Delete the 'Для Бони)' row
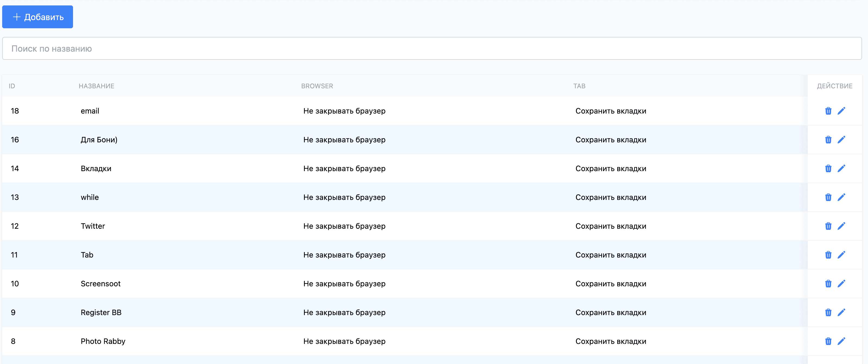868x364 pixels. point(828,140)
